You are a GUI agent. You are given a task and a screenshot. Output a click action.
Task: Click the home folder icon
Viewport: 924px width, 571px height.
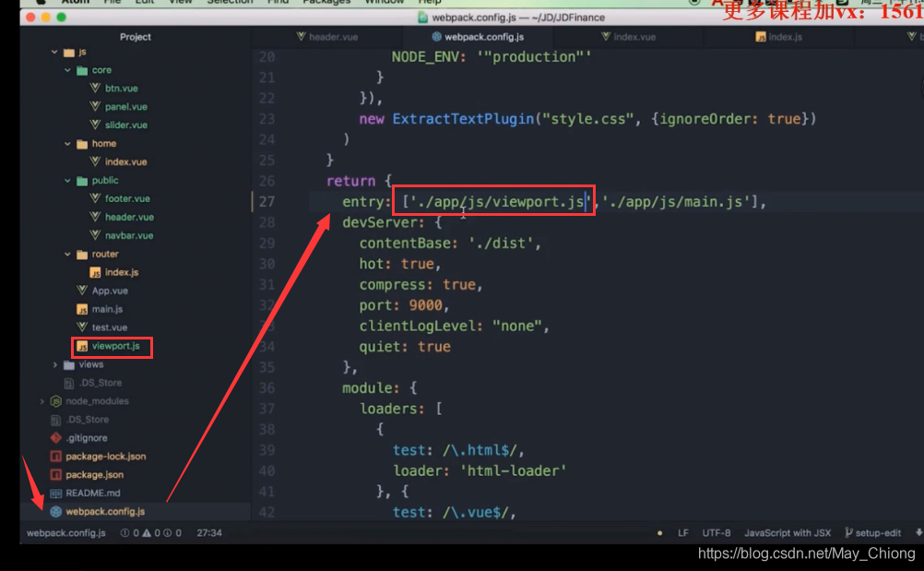coord(82,144)
